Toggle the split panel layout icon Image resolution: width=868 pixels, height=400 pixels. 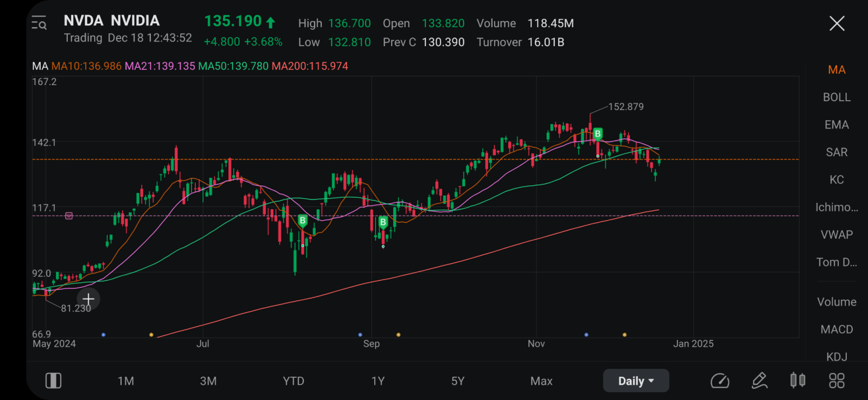point(53,380)
